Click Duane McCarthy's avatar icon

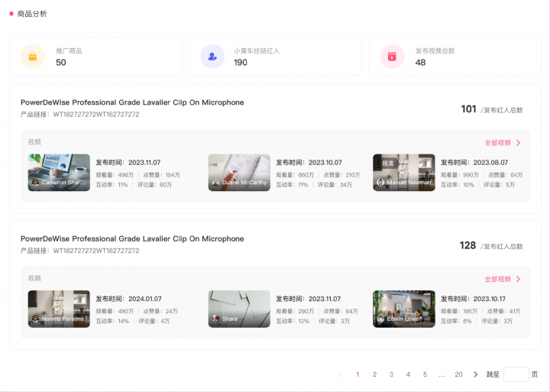click(215, 183)
